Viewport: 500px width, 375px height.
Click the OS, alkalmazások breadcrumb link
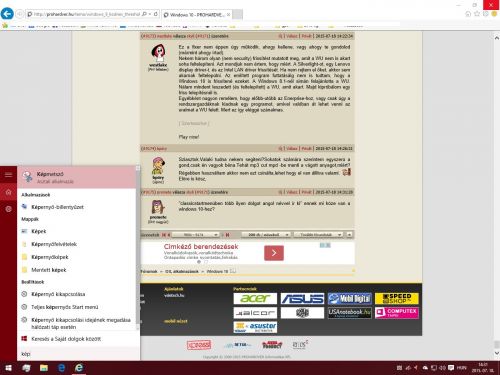tap(182, 271)
